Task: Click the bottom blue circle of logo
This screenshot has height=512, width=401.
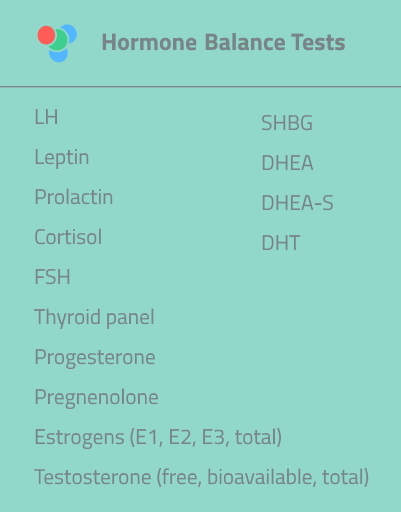Action: tap(59, 55)
